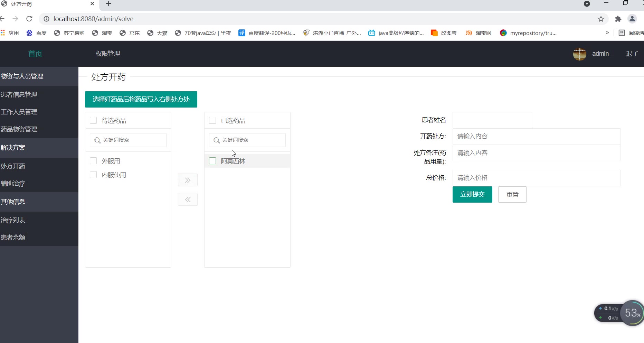
Task: Open 患者余额 in the sidebar
Action: point(39,238)
